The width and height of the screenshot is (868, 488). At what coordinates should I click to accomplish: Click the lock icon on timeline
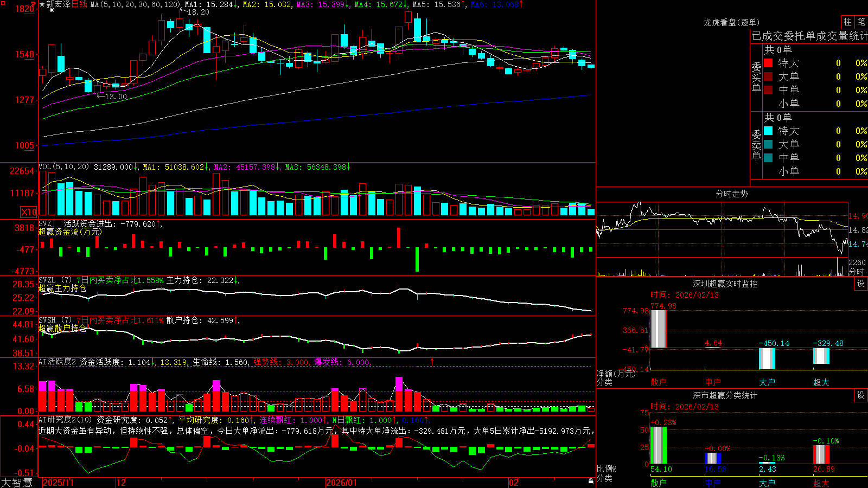(x=591, y=481)
